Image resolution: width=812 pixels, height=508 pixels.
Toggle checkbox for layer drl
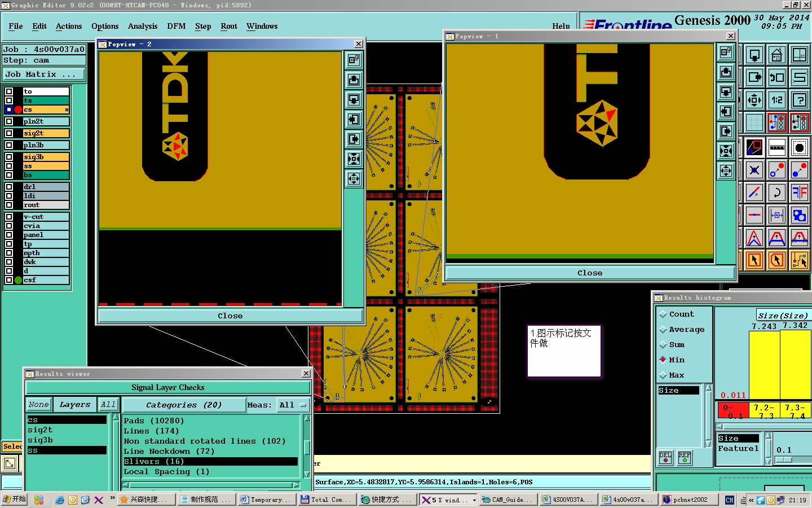(x=9, y=187)
